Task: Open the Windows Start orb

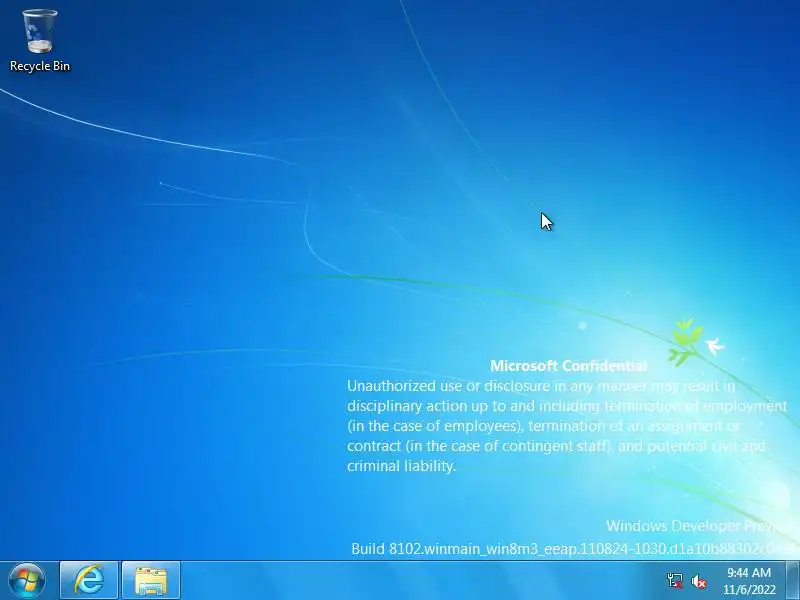Action: (27, 581)
